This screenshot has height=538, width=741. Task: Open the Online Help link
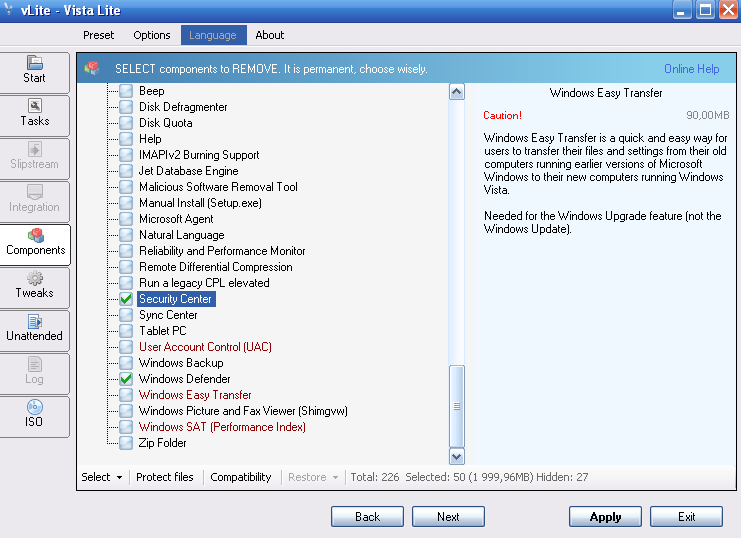[x=691, y=69]
